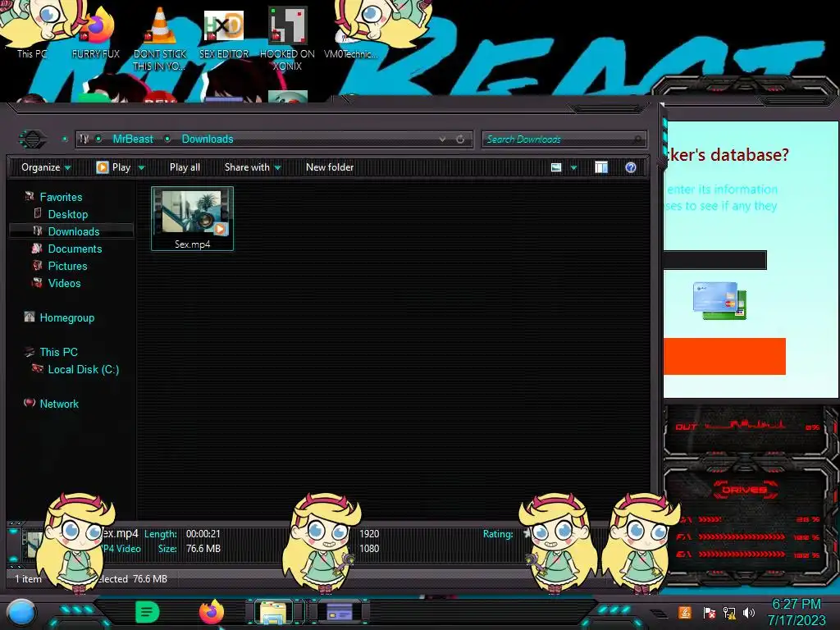Select the Sex.mp4 video thumbnail

[x=192, y=218]
